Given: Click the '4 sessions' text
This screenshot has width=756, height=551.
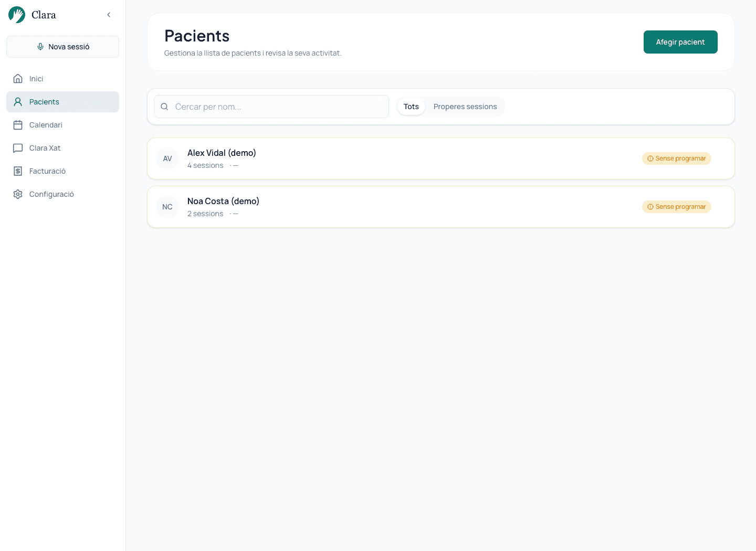Looking at the screenshot, I should (x=205, y=165).
